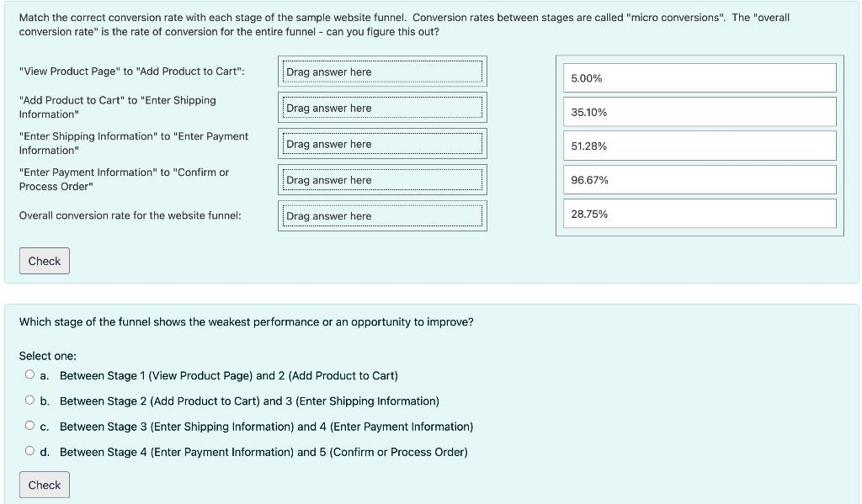Select the 35.10% answer tile
The height and width of the screenshot is (504, 862).
click(700, 111)
